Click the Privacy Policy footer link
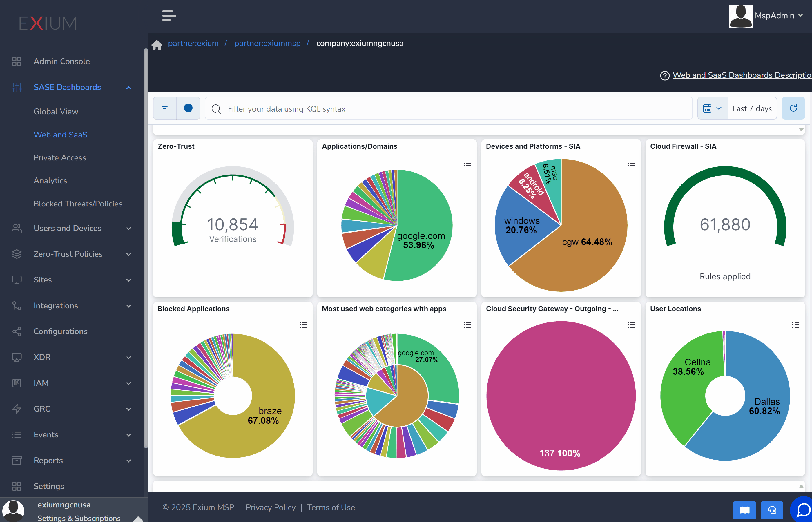This screenshot has height=522, width=812. 270,507
